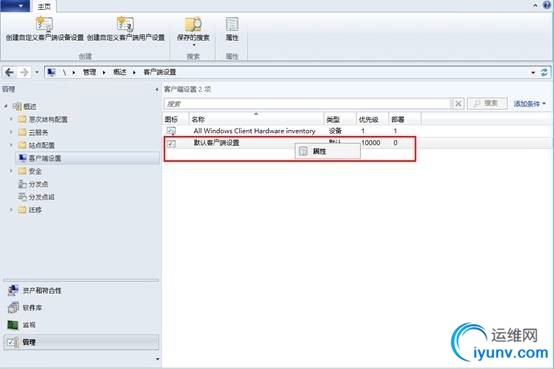Viewport: 554px width, 369px height.
Task: Expand the 云服务 node arrow
Action: [x=11, y=132]
